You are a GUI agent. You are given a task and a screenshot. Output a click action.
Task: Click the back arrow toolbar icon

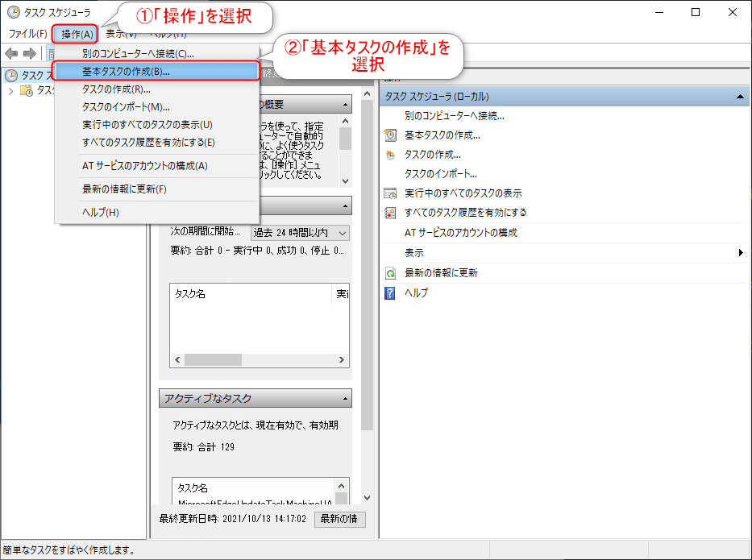tap(11, 54)
